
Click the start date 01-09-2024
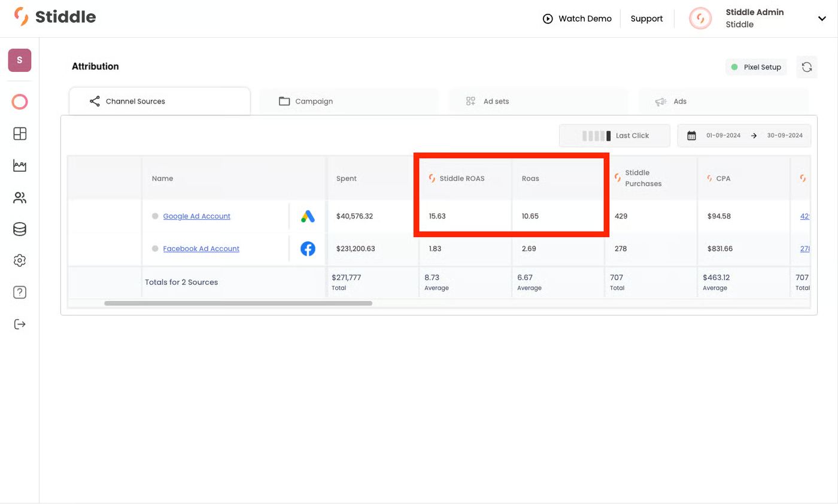723,136
